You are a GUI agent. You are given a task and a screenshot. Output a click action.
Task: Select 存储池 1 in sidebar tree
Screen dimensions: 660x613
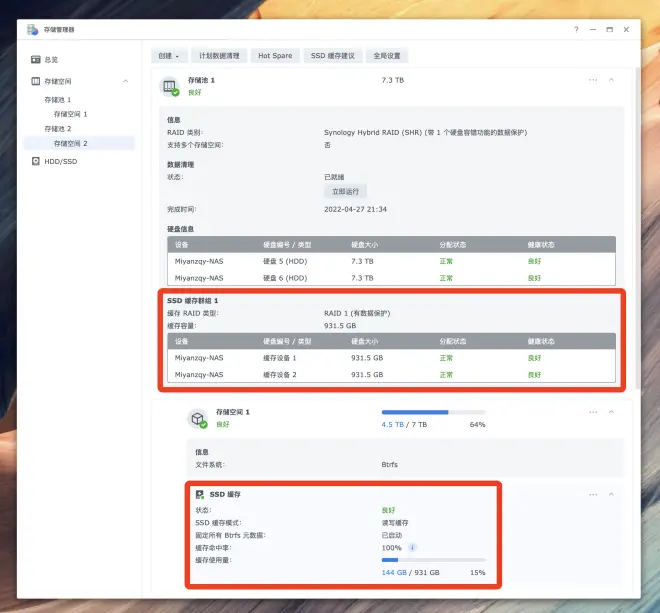(x=58, y=100)
